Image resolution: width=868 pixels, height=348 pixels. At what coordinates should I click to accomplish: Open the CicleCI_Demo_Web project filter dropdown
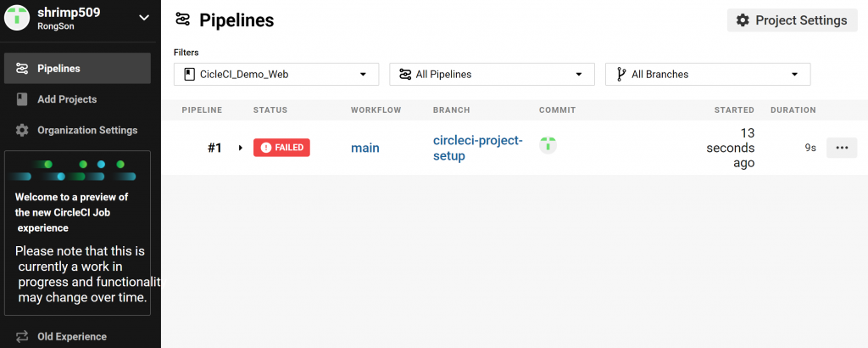276,75
